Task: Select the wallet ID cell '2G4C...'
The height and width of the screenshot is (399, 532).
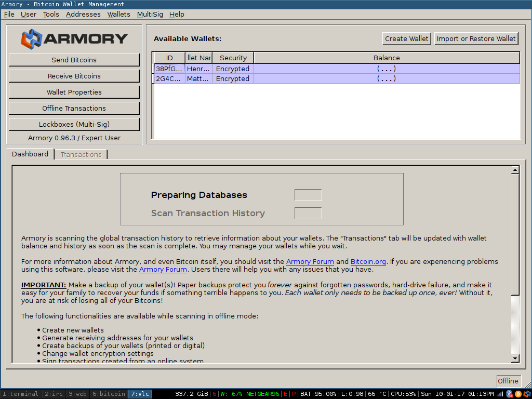Action: pos(169,79)
